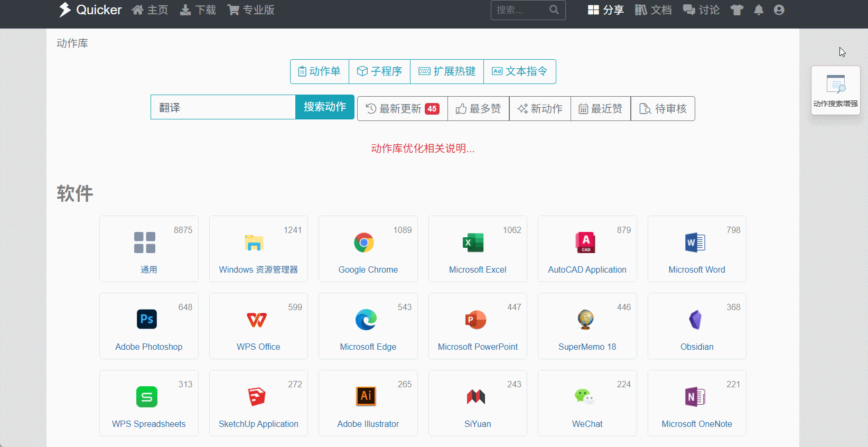Screen dimensions: 868x447
Task: Click the Microsoft OneNote label link
Action: [697, 424]
